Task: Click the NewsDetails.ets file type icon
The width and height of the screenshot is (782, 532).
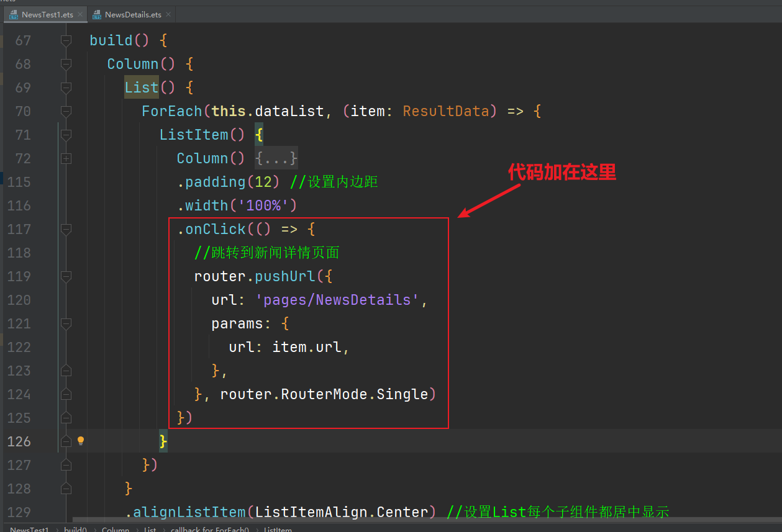Action: pyautogui.click(x=98, y=14)
